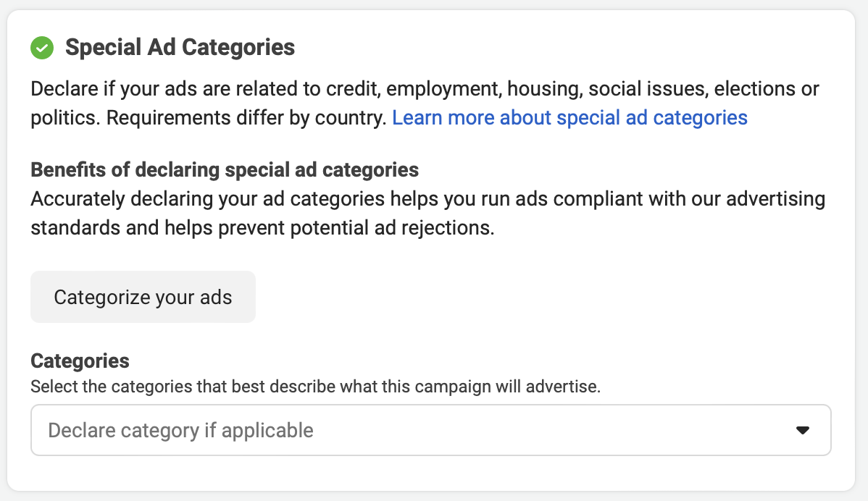
Task: Click the dropdown caret arrow icon
Action: [803, 430]
